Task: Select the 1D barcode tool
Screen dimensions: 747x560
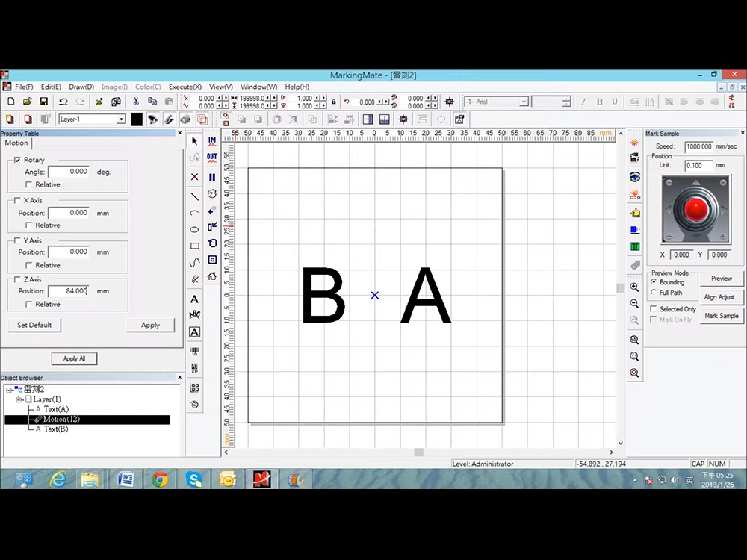Action: coord(194,351)
